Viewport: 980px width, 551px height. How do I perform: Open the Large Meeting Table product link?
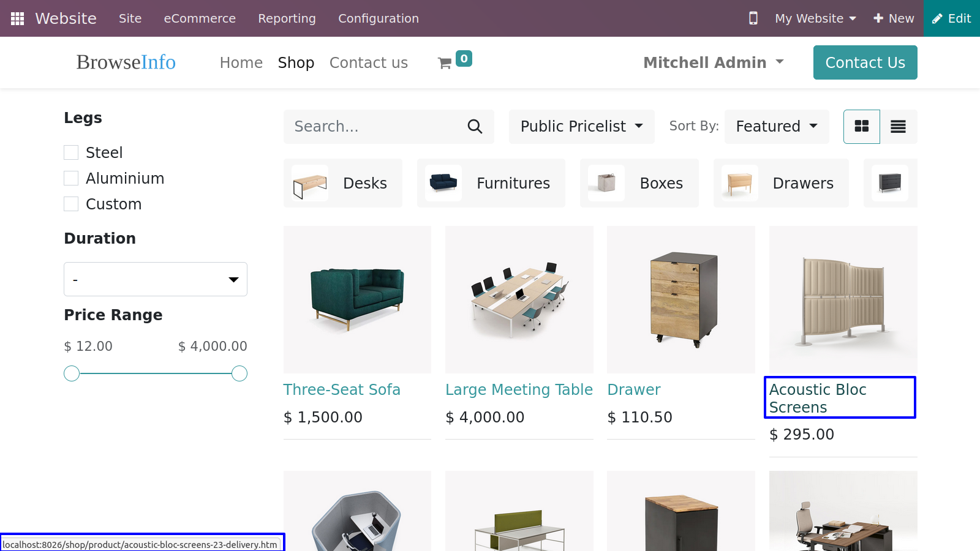(x=519, y=389)
